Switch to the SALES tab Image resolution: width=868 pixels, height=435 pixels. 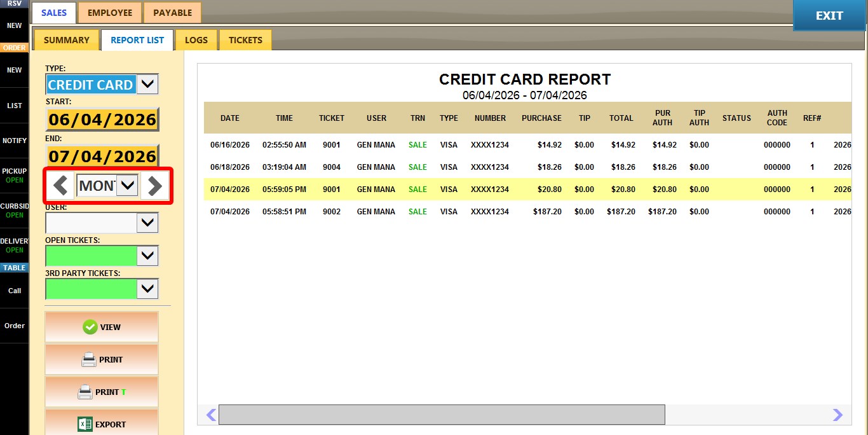coord(54,13)
